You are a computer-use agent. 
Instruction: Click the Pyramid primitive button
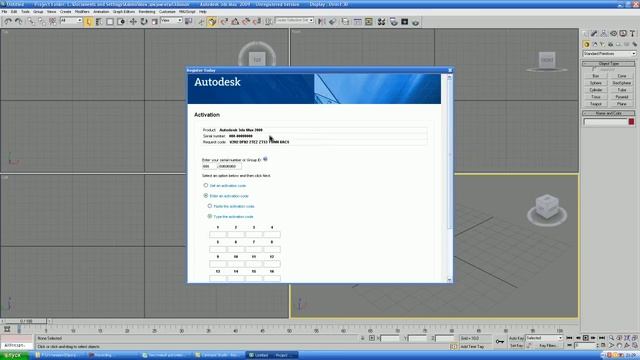[622, 97]
